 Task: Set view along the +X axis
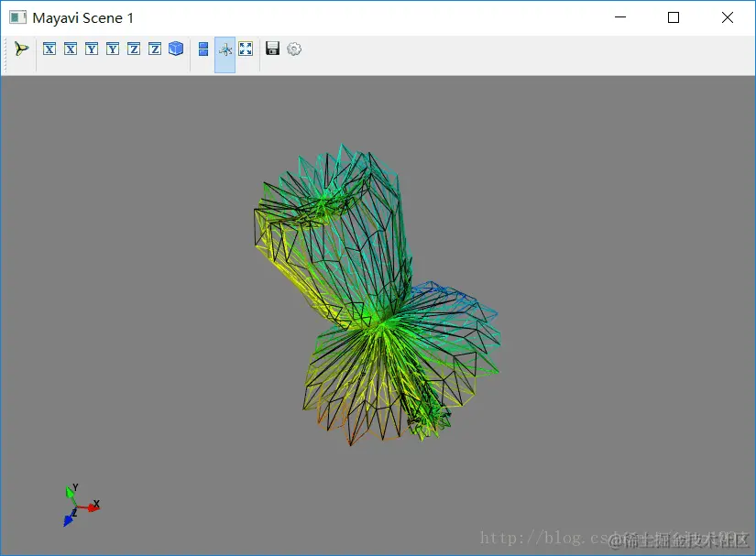point(49,49)
